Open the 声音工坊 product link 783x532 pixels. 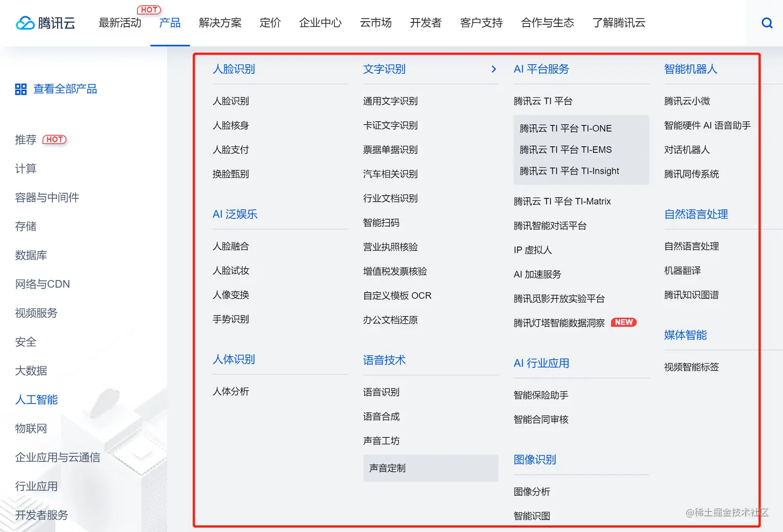point(381,441)
